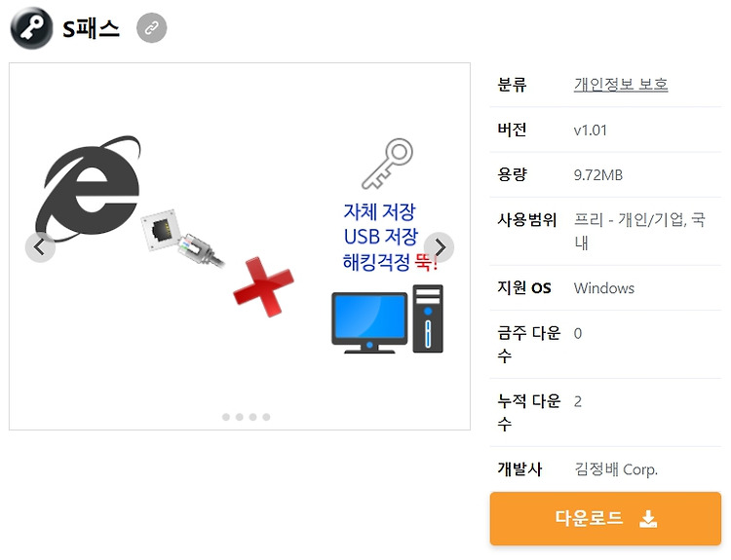This screenshot has width=731, height=560.
Task: Click the 다운로드 download button
Action: coord(605,518)
